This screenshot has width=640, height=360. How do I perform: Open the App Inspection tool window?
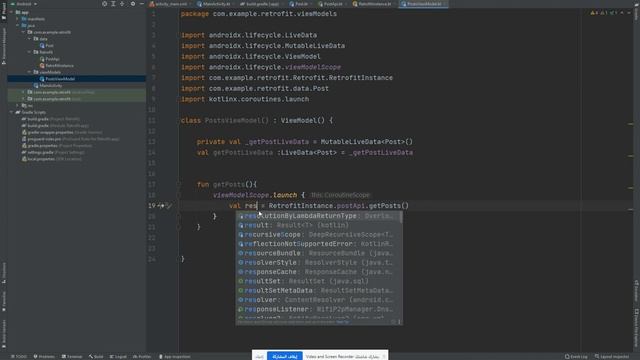tap(174, 357)
